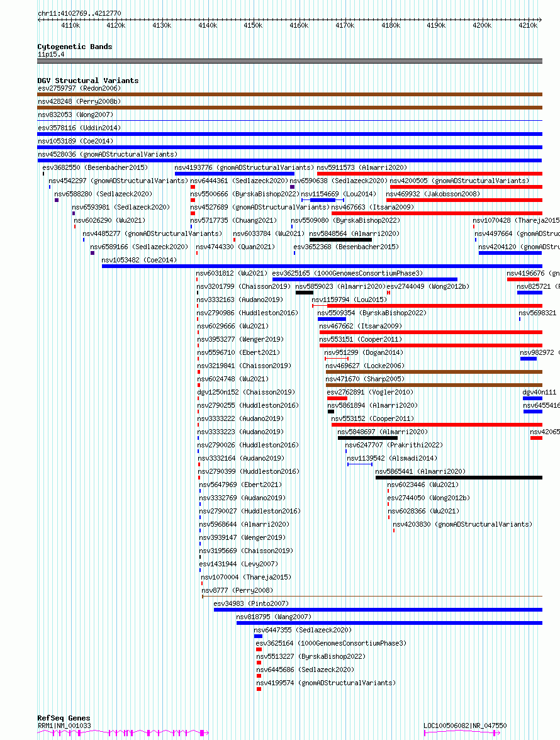Click the 4180k ruler tick label
Viewport: 560px width, 740px height.
click(391, 25)
